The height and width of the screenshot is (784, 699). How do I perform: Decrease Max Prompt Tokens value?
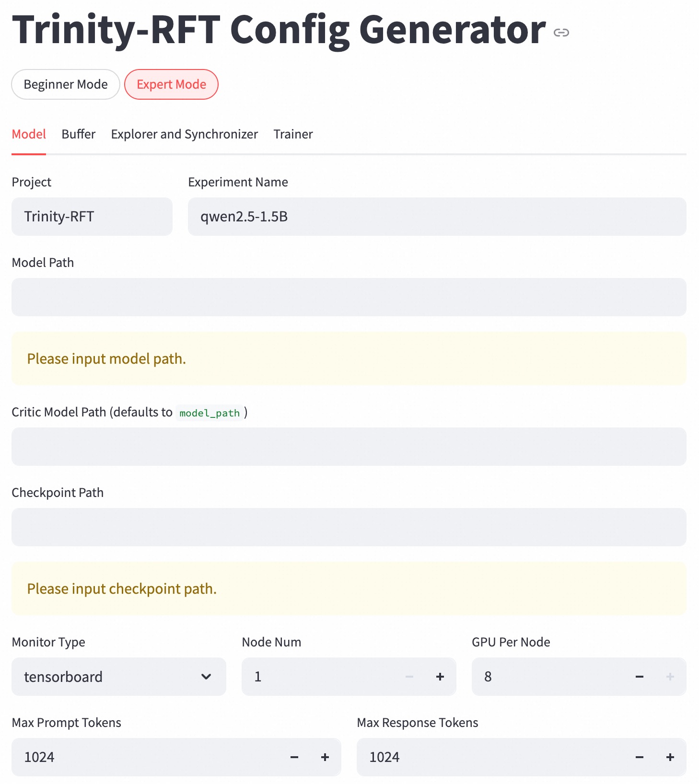pyautogui.click(x=294, y=757)
